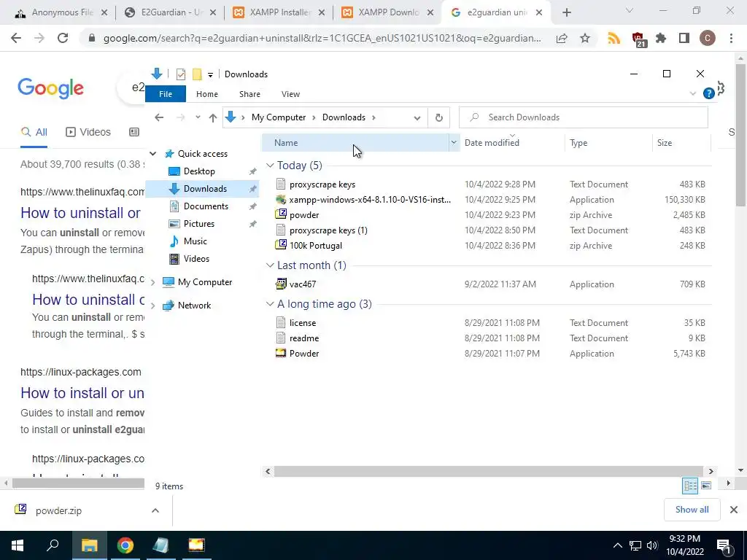Select the Powder application icon
This screenshot has height=560, width=747.
tap(281, 353)
